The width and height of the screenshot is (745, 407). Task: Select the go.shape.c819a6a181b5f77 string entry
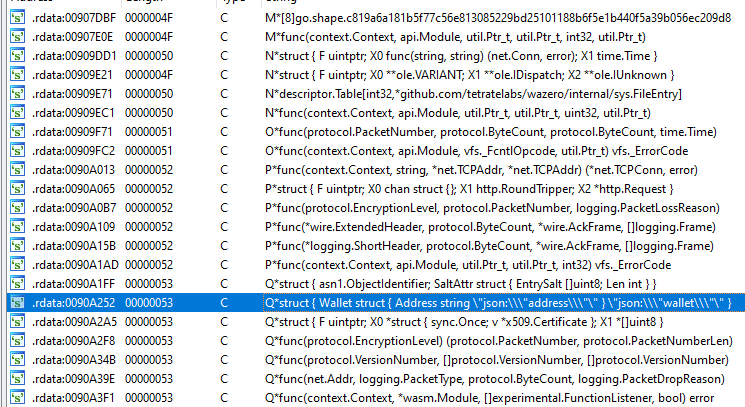pyautogui.click(x=498, y=18)
